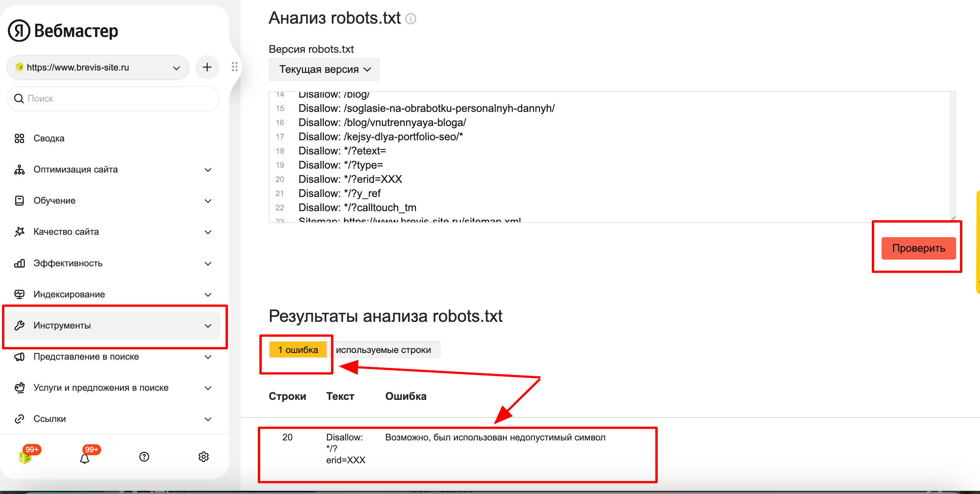980x494 pixels.
Task: Open the settings gear icon
Action: point(203,457)
